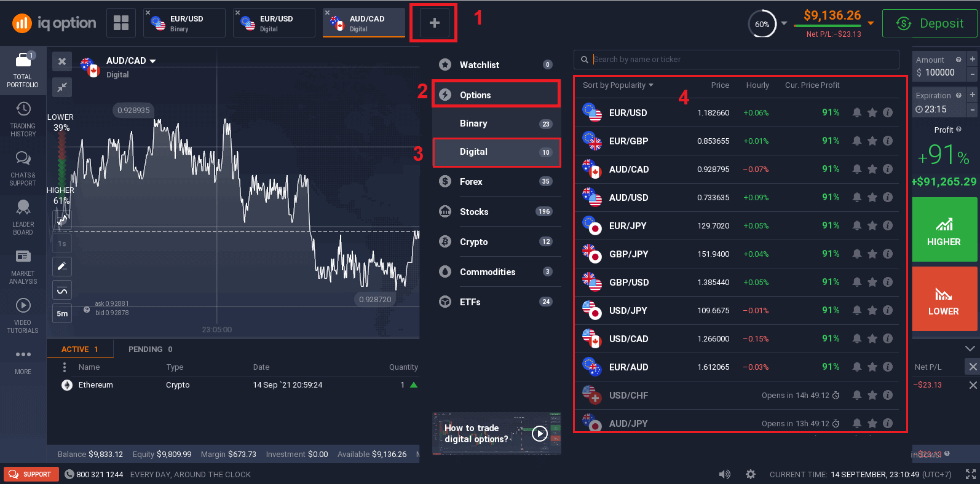Open the Crypto category

[496, 241]
